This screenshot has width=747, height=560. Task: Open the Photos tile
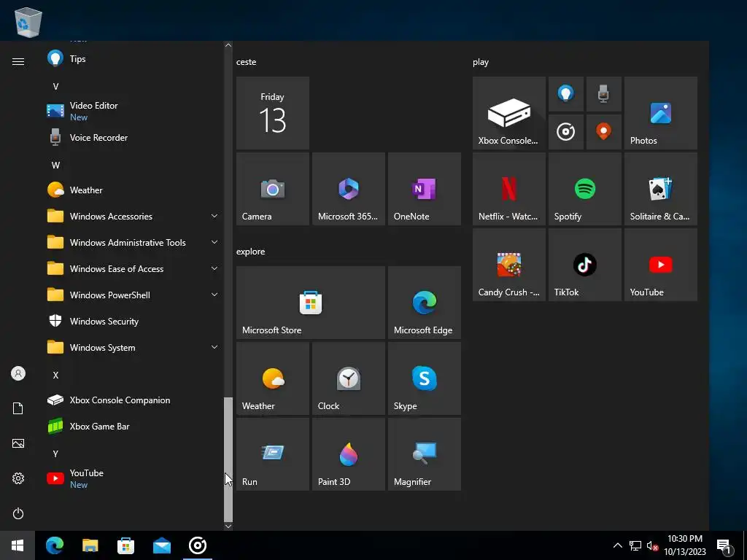click(660, 113)
